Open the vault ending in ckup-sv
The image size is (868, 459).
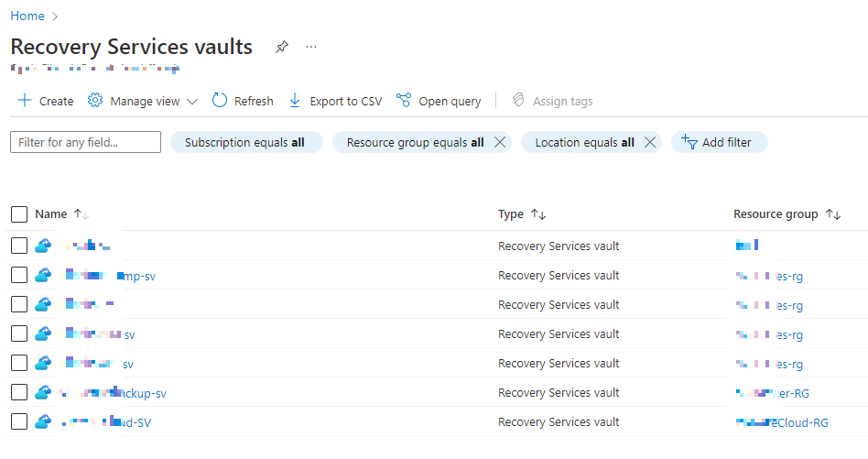113,393
